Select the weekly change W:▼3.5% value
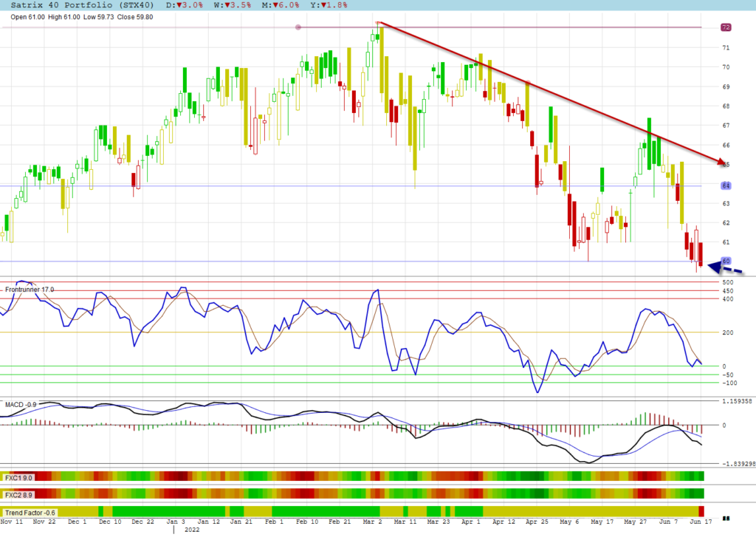The height and width of the screenshot is (543, 756). 233,5
